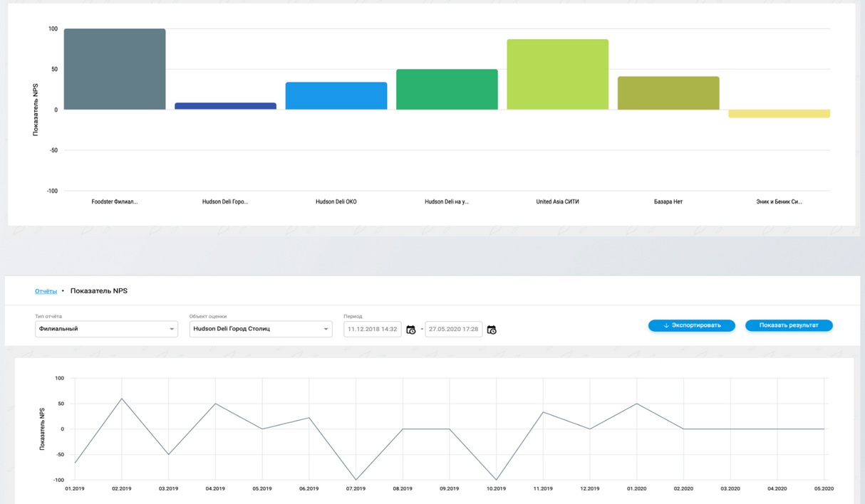Viewport: 865px width, 504px height.
Task: Click the '09.2019' label on line chart axis
Action: pos(450,489)
